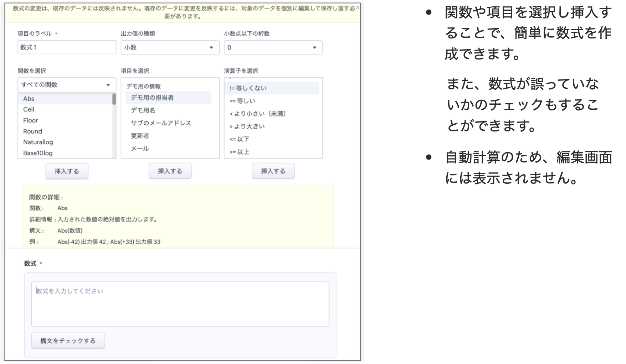Viewport: 626px width, 364px height.
Task: Open the 小数点以下の桁数 dropdown
Action: click(273, 48)
